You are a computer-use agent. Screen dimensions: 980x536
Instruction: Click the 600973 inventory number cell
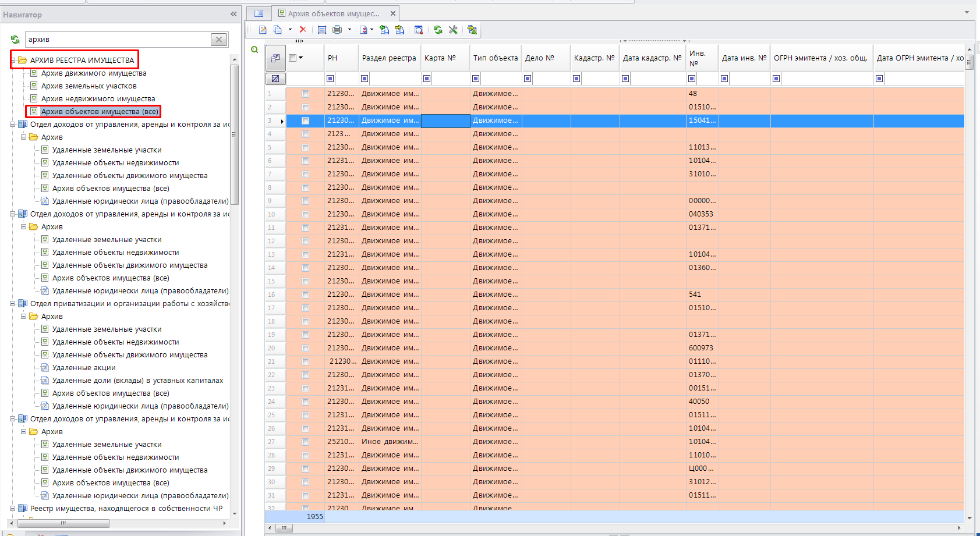click(x=701, y=348)
